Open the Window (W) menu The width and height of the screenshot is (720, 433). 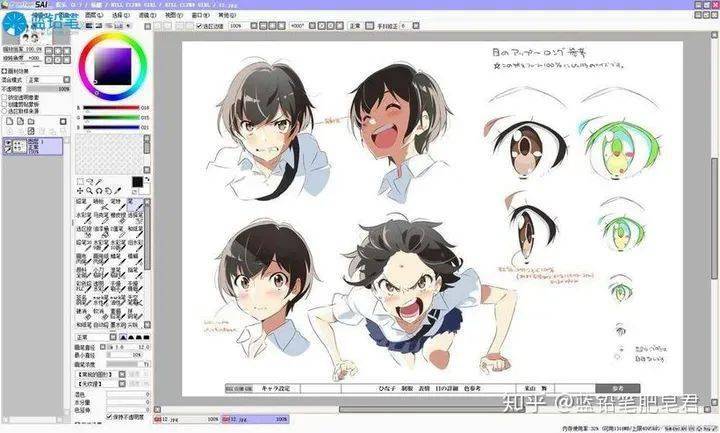click(200, 15)
